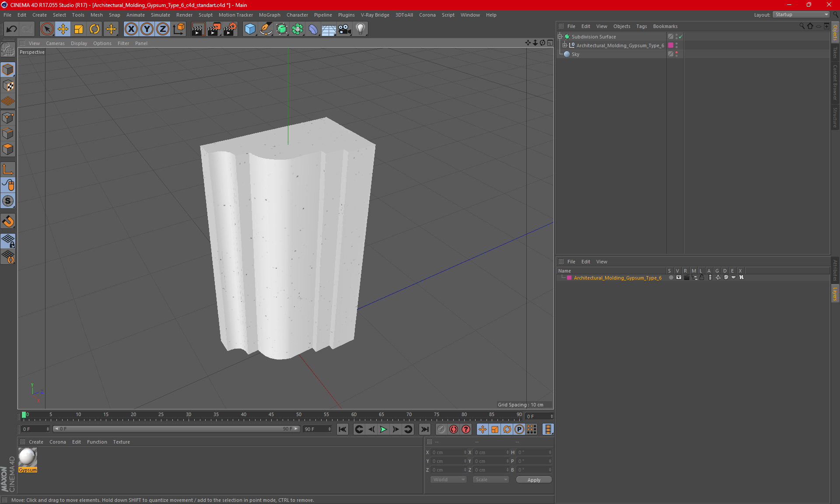The image size is (840, 504).
Task: Click the magnet tool icon
Action: [x=8, y=221]
